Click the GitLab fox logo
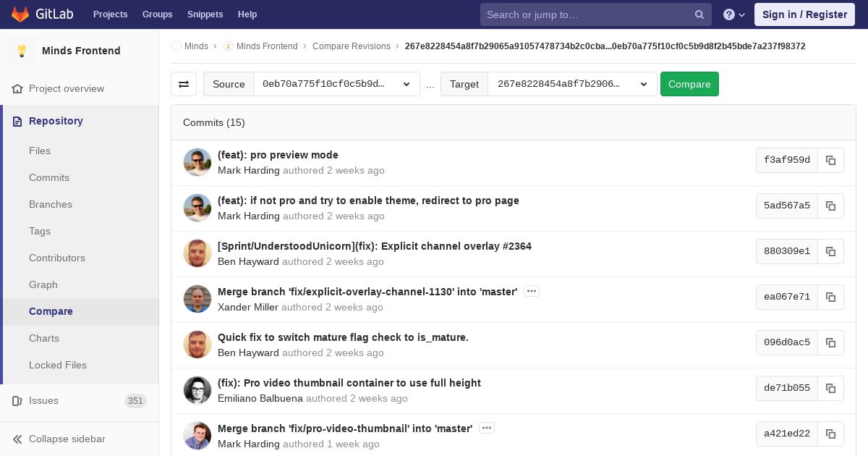 point(20,14)
